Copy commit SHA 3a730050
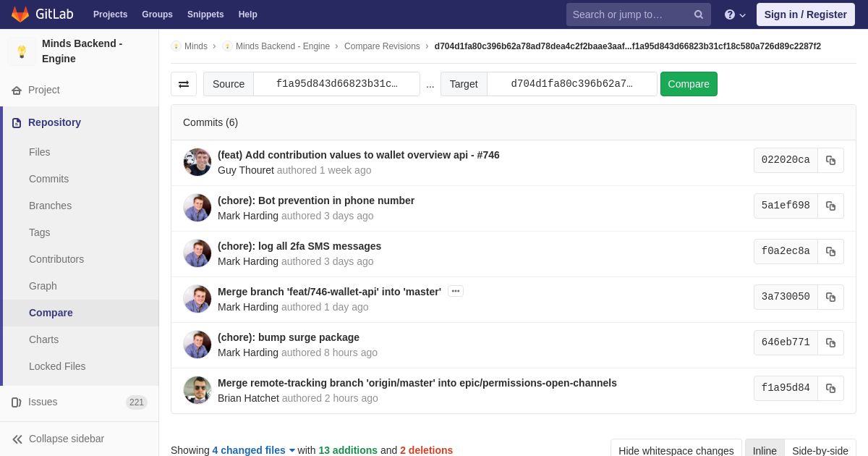 pos(830,297)
